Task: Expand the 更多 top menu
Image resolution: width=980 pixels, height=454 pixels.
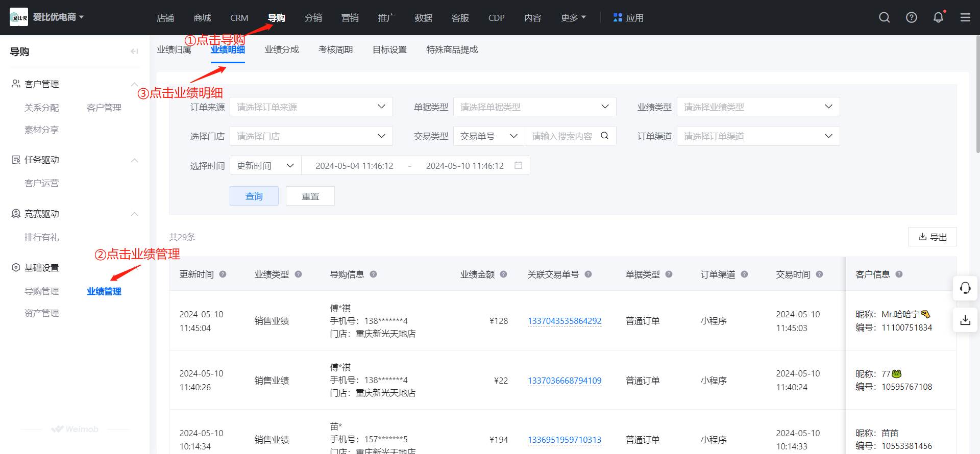Action: click(x=573, y=18)
